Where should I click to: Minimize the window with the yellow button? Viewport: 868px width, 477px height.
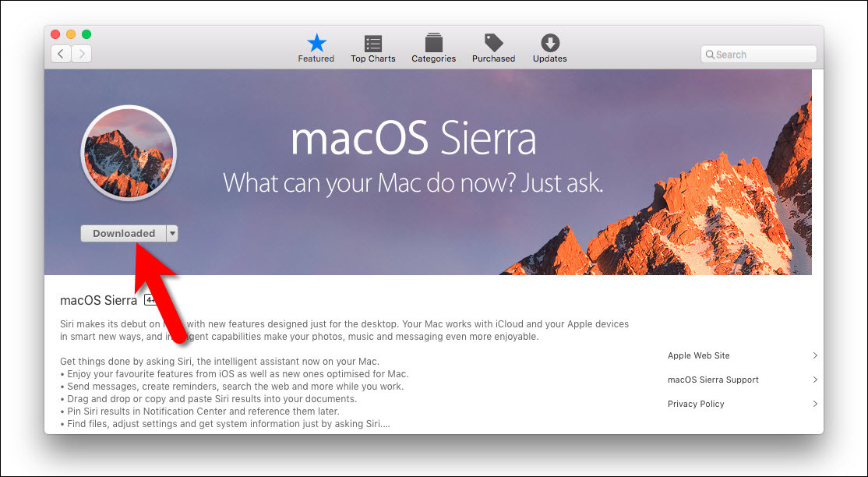pos(71,34)
